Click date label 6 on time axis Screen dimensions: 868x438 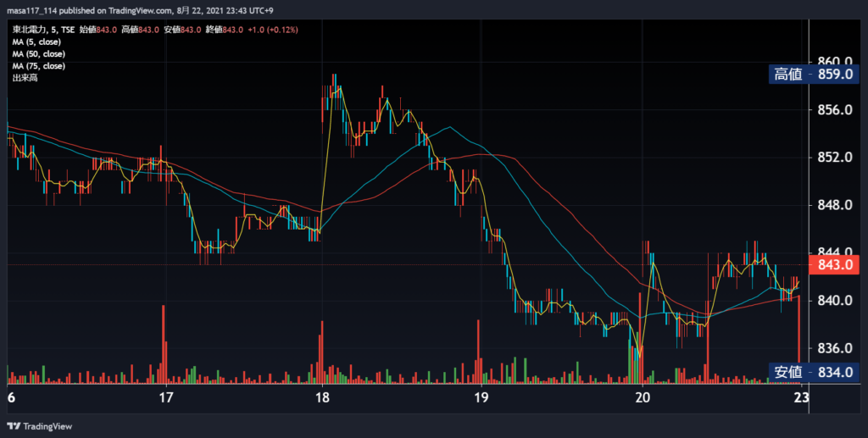[x=11, y=397]
